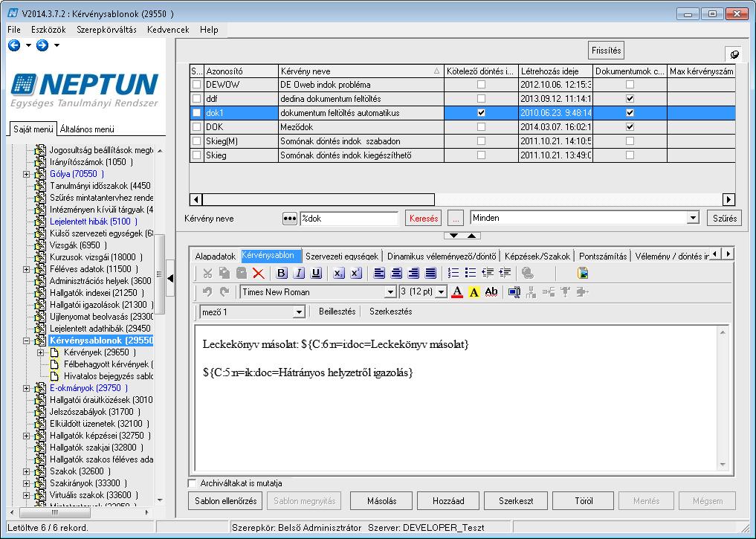Screen dimensions: 756x539
Task: Click the Cut scissors icon
Action: click(208, 274)
